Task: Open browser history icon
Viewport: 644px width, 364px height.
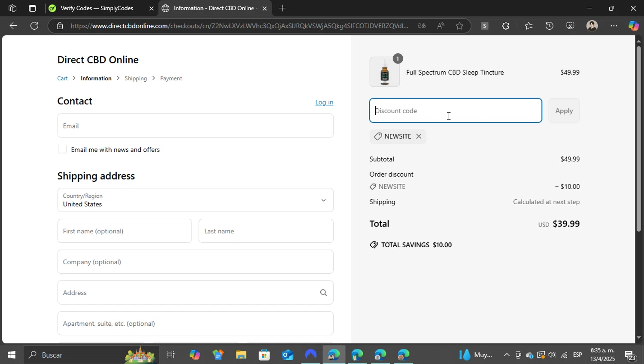Action: pyautogui.click(x=549, y=26)
